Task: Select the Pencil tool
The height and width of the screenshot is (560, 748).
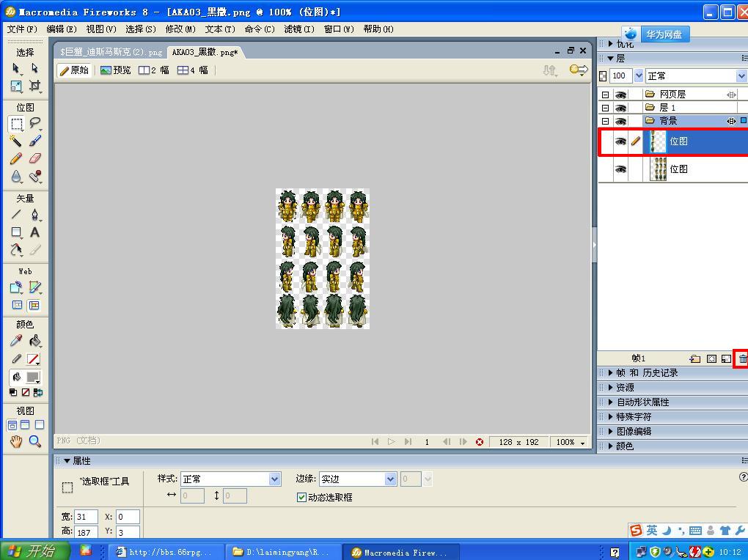Action: pyautogui.click(x=15, y=158)
